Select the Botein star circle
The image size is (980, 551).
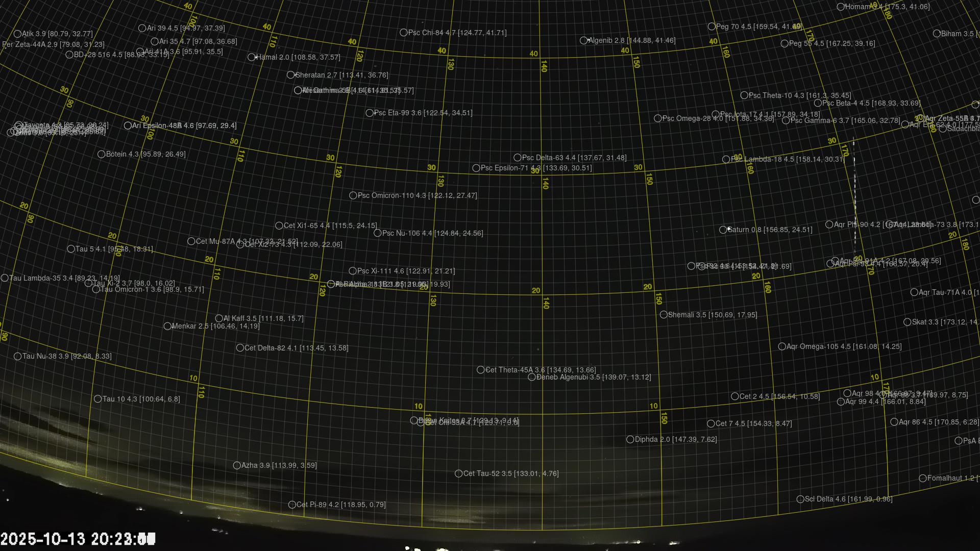point(102,155)
